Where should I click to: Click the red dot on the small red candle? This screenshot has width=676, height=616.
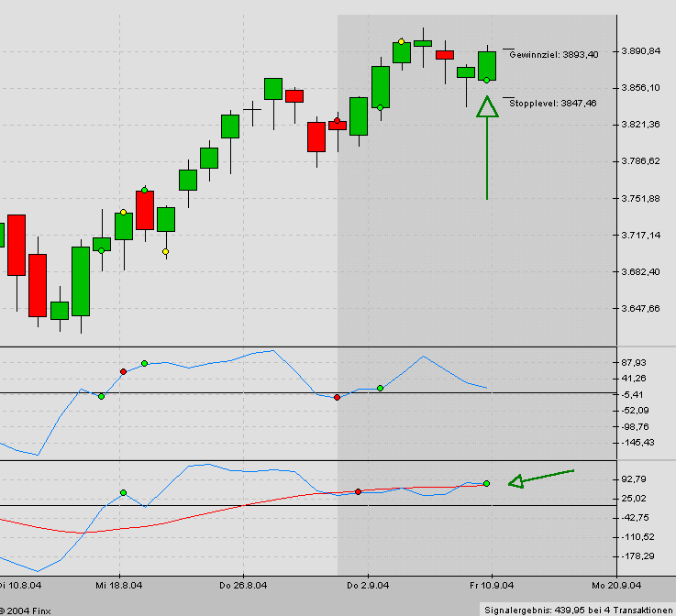338,121
